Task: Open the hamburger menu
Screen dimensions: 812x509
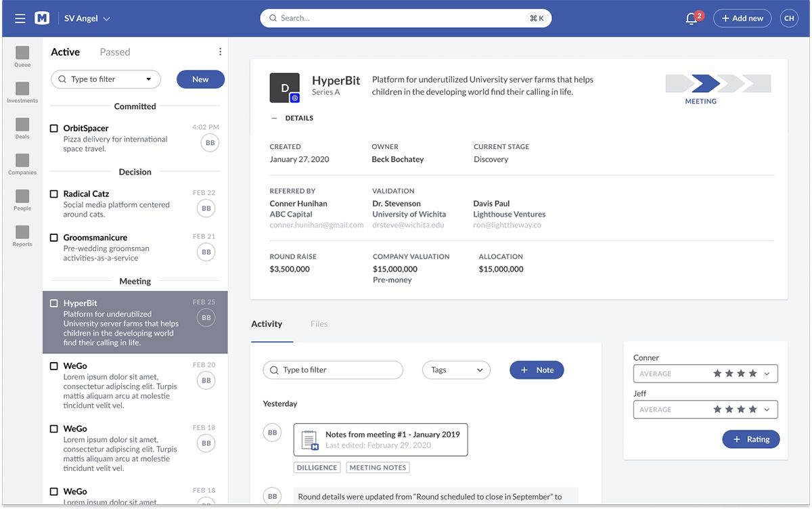Action: 20,18
